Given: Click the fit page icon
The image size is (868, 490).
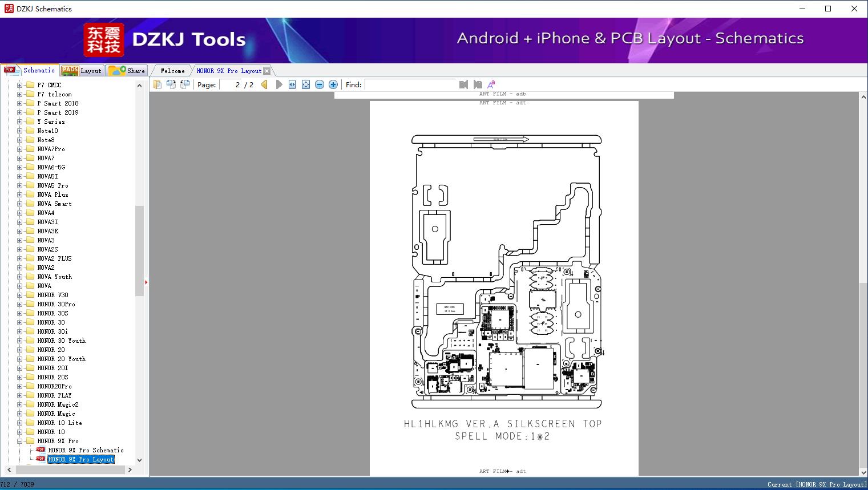Looking at the screenshot, I should [306, 84].
